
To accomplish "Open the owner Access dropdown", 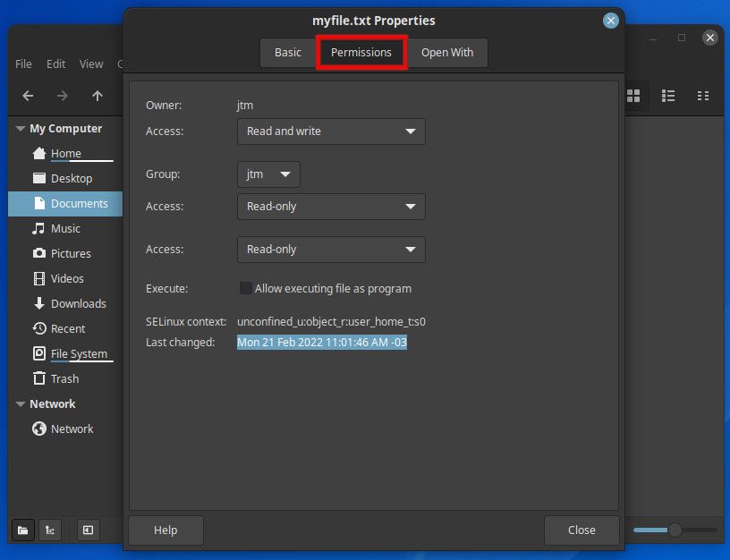I will click(x=331, y=131).
